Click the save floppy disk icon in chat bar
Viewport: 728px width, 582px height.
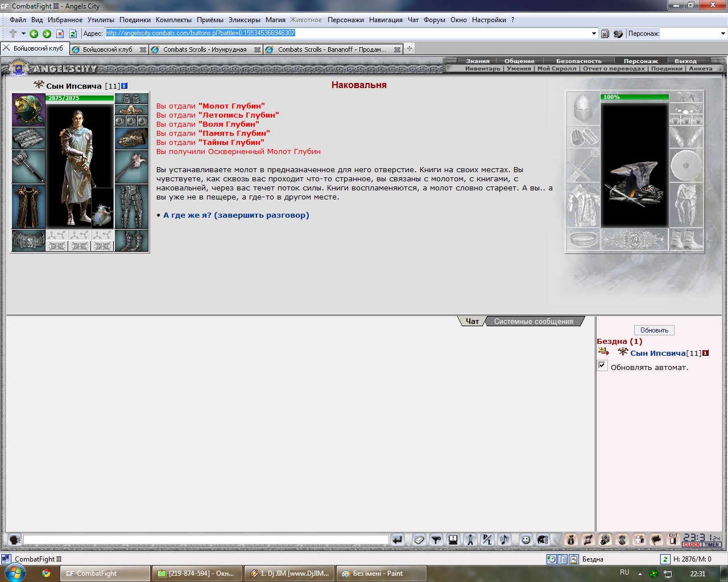(453, 540)
